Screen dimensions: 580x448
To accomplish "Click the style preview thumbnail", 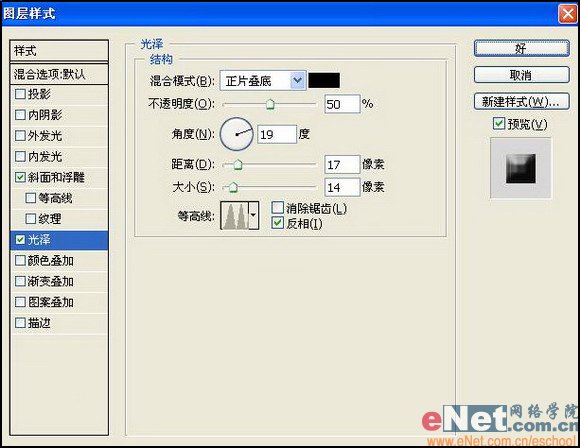I will coord(520,168).
